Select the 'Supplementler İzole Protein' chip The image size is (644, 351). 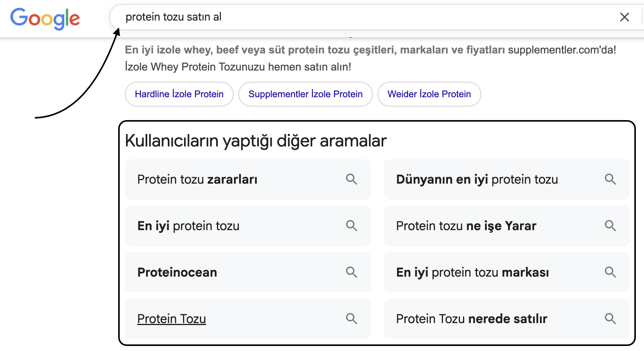(305, 94)
